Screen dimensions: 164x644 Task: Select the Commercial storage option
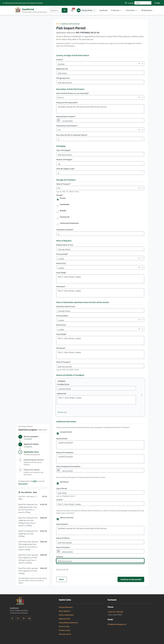pos(58,218)
